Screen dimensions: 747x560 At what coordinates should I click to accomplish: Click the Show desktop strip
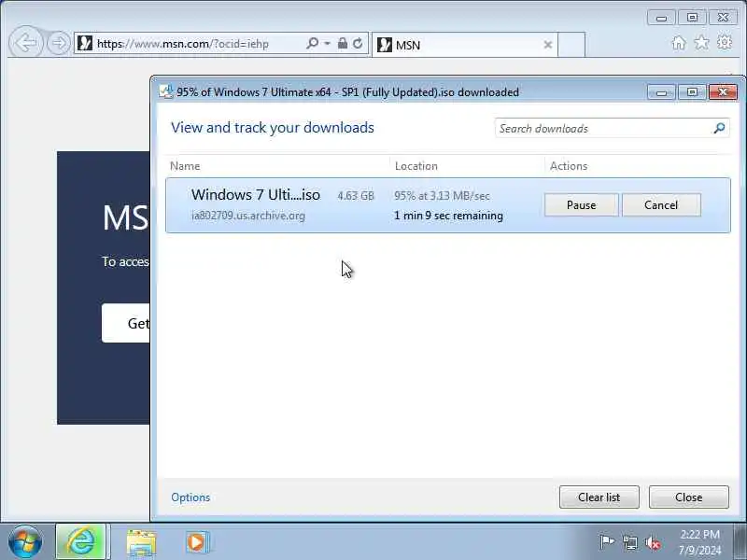[740, 541]
